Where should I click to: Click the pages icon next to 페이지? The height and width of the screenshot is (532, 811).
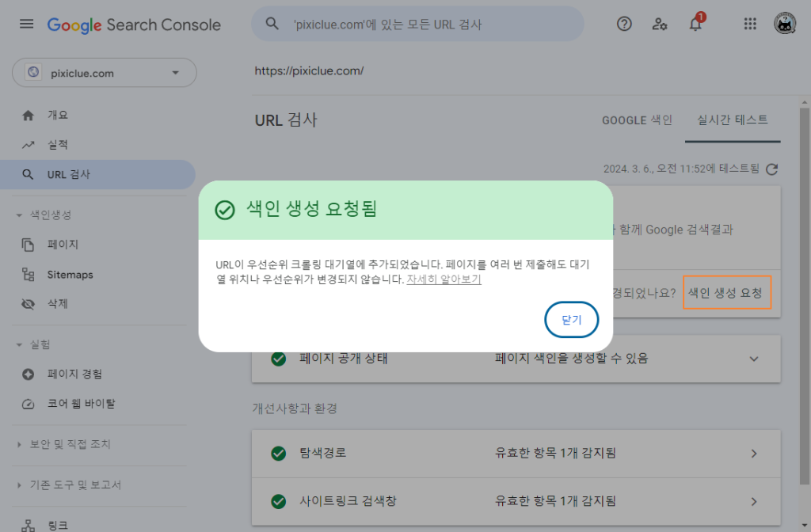pos(28,245)
